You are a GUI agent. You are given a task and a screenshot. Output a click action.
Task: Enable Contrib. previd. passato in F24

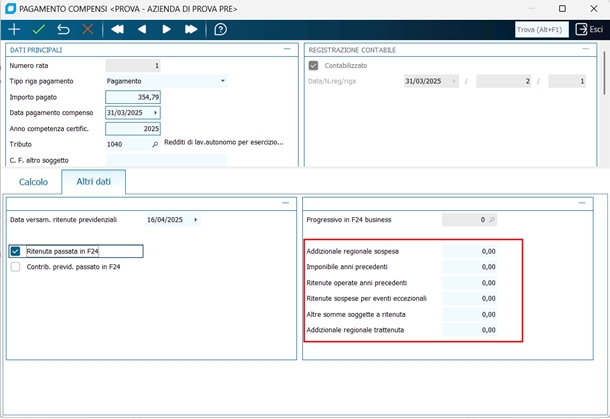point(15,267)
